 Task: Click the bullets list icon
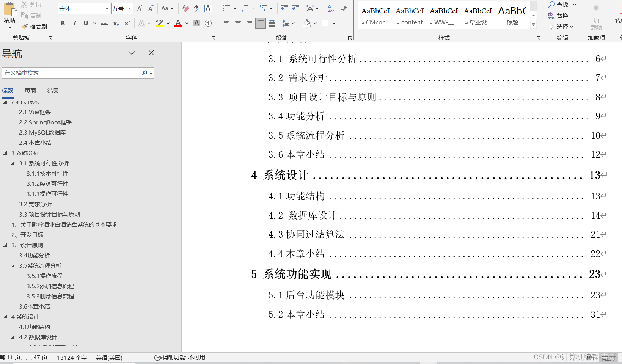coord(226,8)
